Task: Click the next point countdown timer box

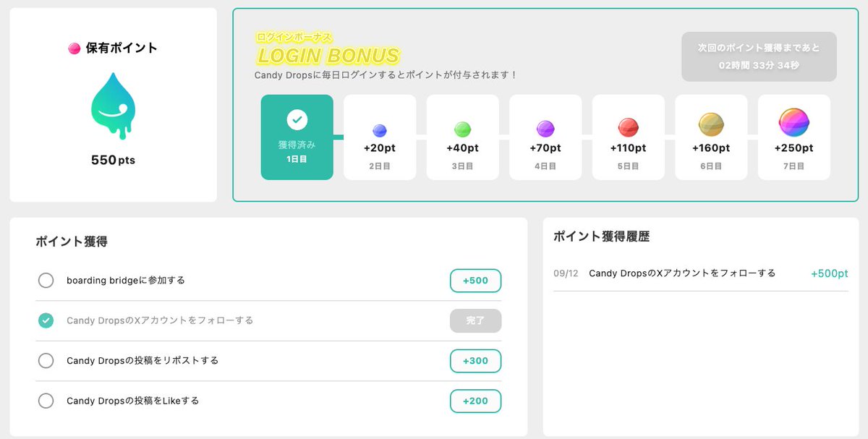Action: 759,56
